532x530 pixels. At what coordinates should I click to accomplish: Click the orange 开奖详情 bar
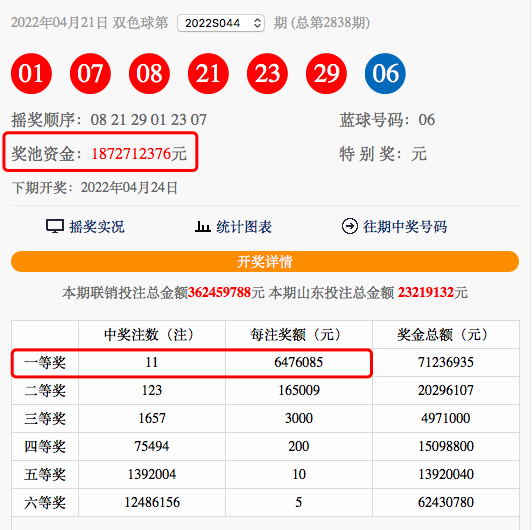click(x=265, y=262)
